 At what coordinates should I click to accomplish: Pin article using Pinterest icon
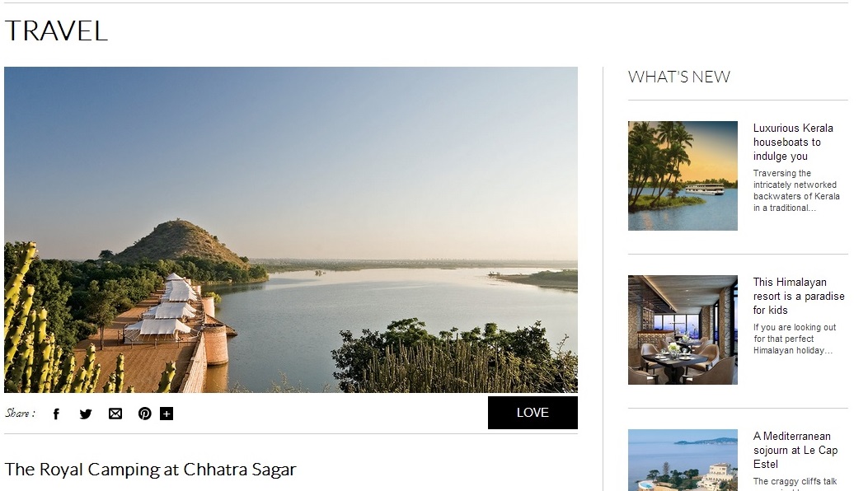pyautogui.click(x=144, y=414)
